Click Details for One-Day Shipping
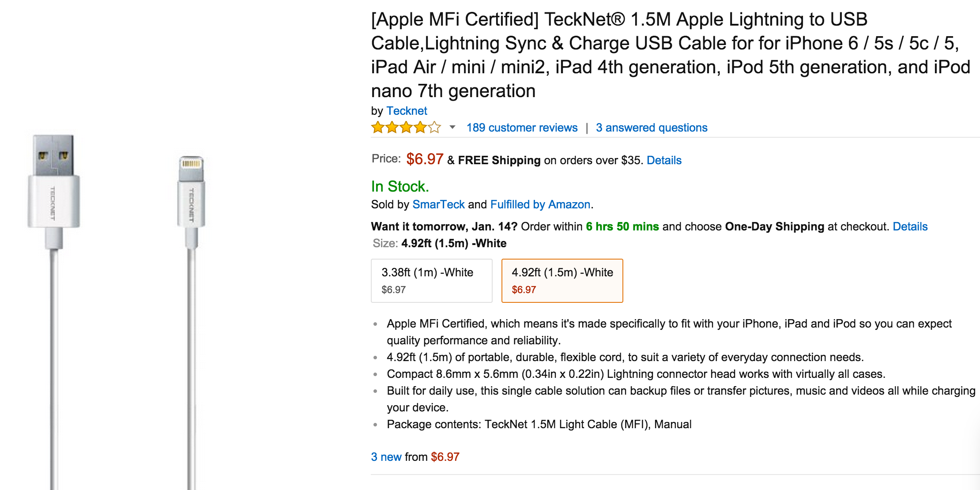Image resolution: width=980 pixels, height=490 pixels. tap(910, 226)
